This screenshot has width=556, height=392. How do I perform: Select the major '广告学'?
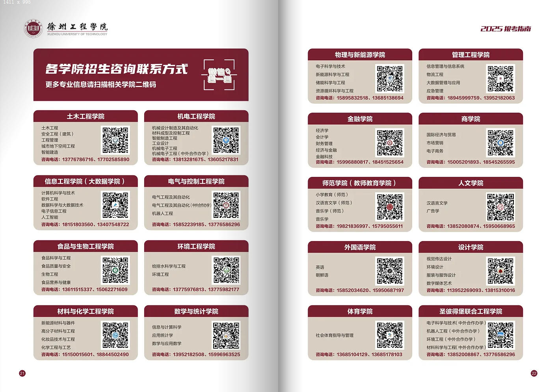tap(433, 211)
